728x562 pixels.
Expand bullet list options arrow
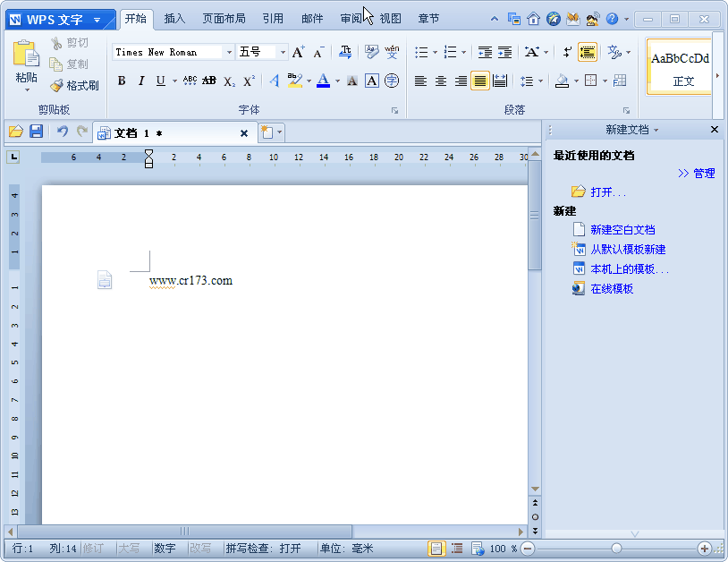435,53
